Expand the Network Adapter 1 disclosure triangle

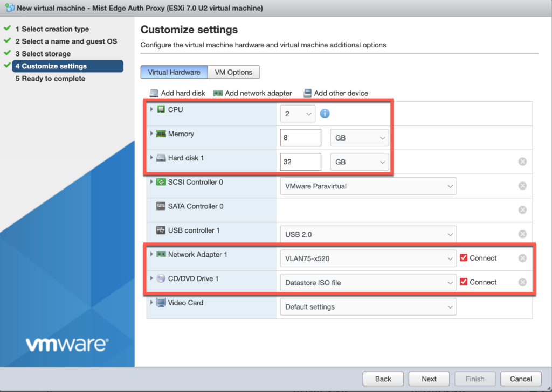(x=151, y=254)
